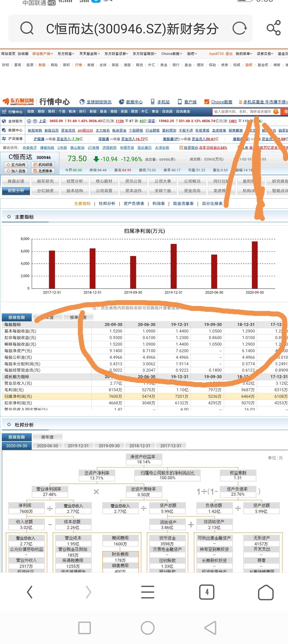Image resolution: width=288 pixels, height=644 pixels.
Task: Click the 机构研报 button
Action: 43,165
